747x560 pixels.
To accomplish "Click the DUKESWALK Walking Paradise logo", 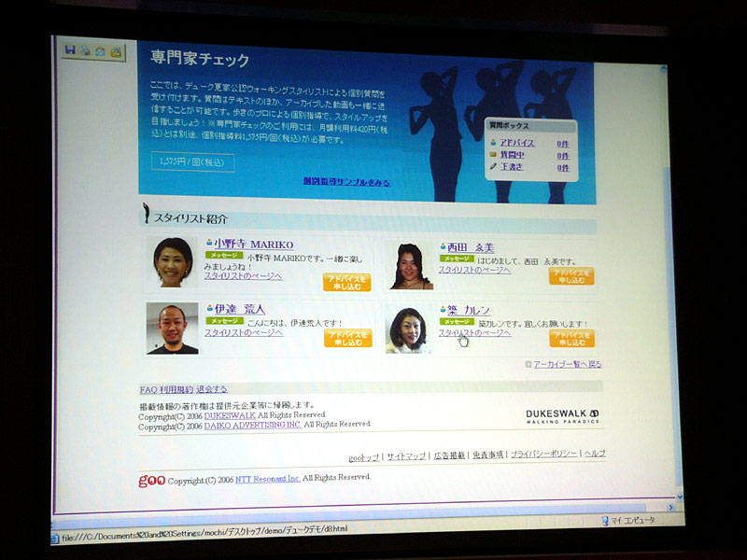I will tap(562, 415).
